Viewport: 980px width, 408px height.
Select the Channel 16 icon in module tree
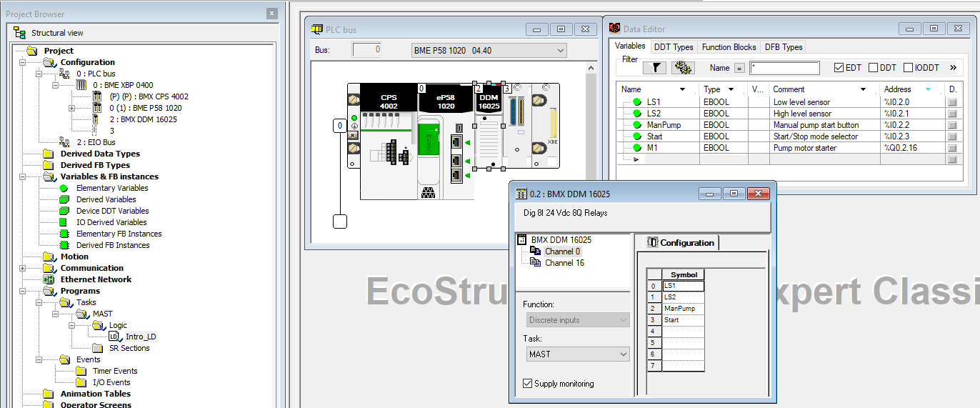coord(536,263)
